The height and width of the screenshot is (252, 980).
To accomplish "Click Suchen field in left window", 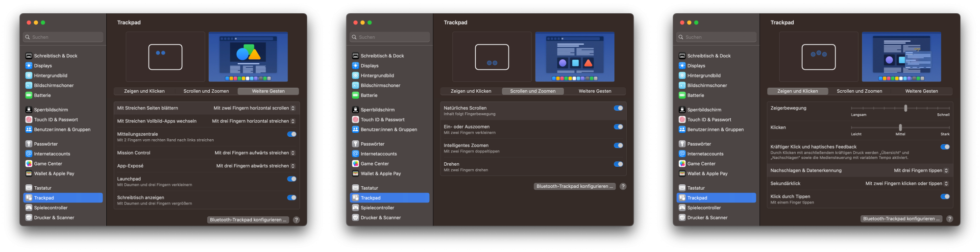I will (63, 37).
